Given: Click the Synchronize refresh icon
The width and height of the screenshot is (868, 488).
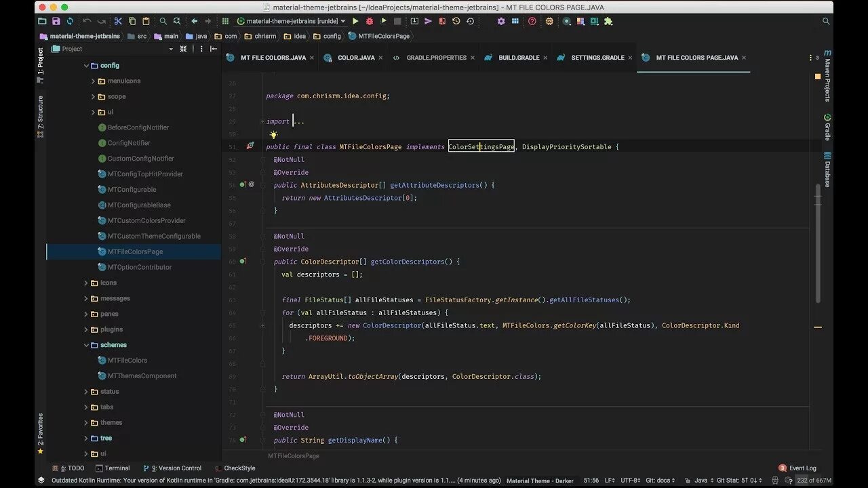Looking at the screenshot, I should click(70, 21).
